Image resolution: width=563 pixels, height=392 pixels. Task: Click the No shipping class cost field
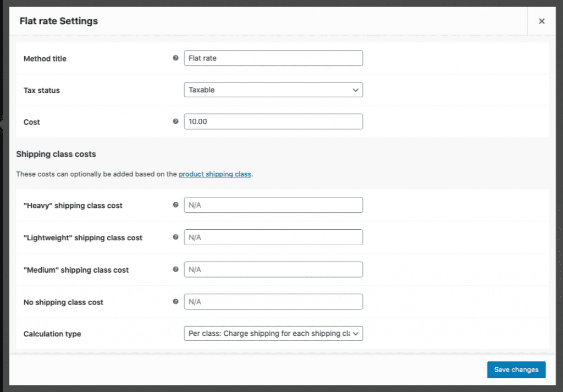pos(273,302)
